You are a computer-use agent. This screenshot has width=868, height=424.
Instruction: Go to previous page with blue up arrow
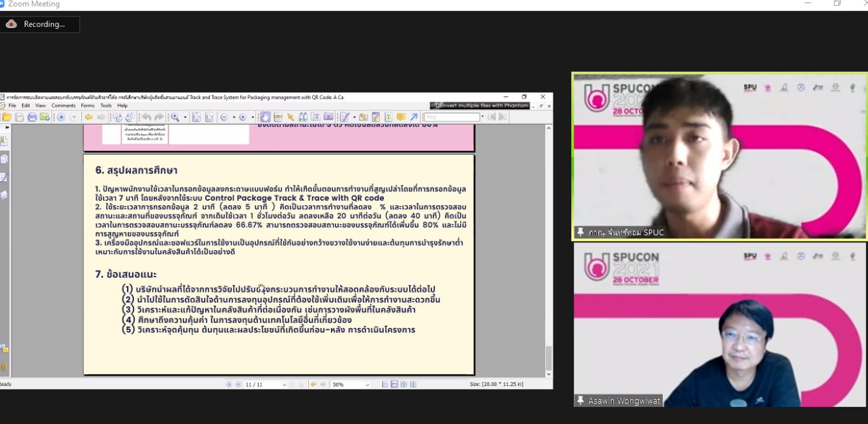pos(61,117)
